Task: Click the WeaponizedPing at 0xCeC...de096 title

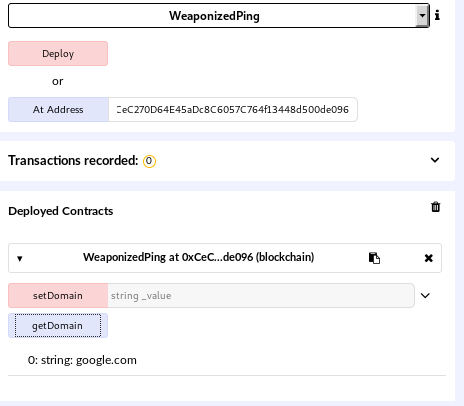Action: click(x=199, y=257)
